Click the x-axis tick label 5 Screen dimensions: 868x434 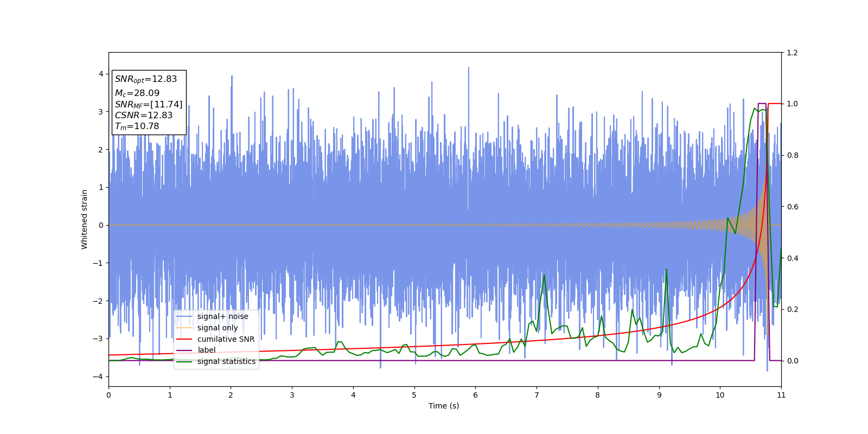(x=414, y=395)
